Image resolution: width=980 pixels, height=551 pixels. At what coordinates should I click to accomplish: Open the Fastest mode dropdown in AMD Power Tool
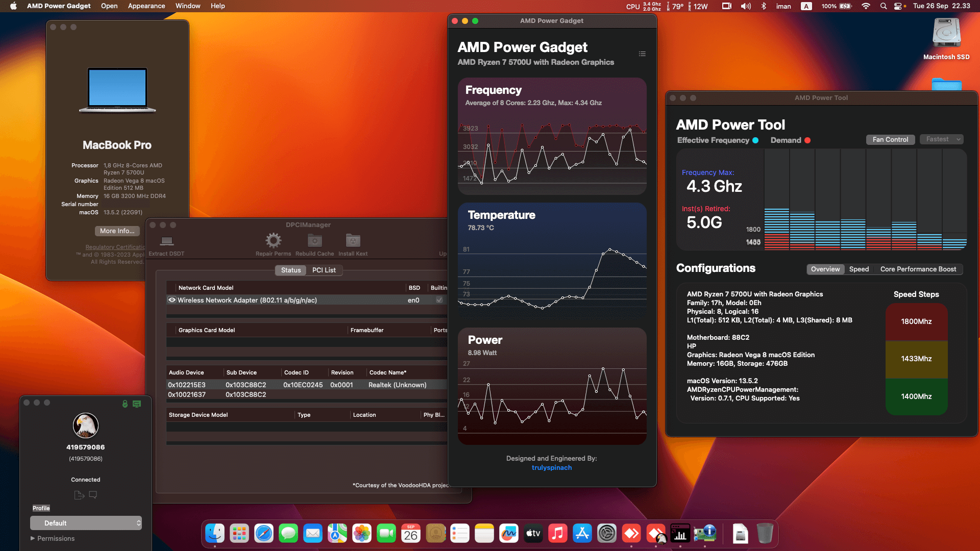tap(941, 139)
